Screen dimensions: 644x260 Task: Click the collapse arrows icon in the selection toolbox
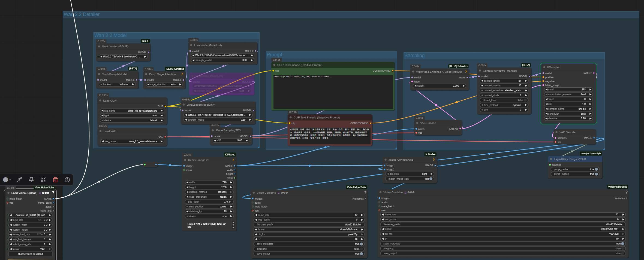(x=43, y=180)
